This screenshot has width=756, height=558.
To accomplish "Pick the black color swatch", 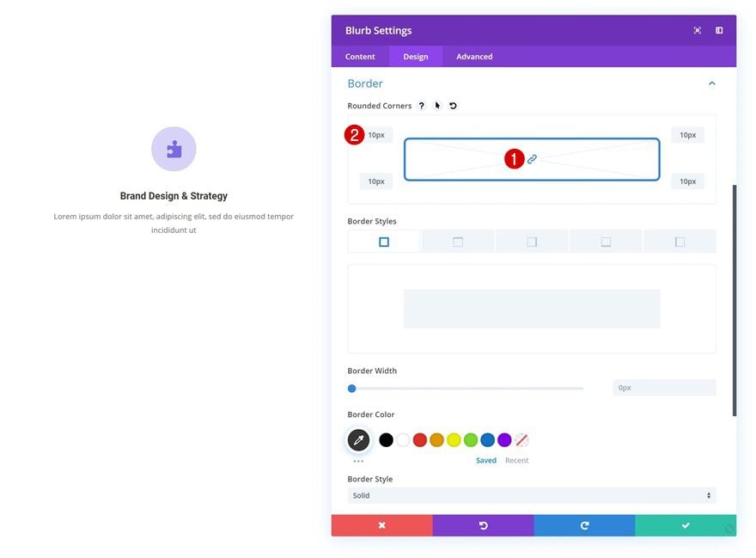I will click(x=387, y=439).
